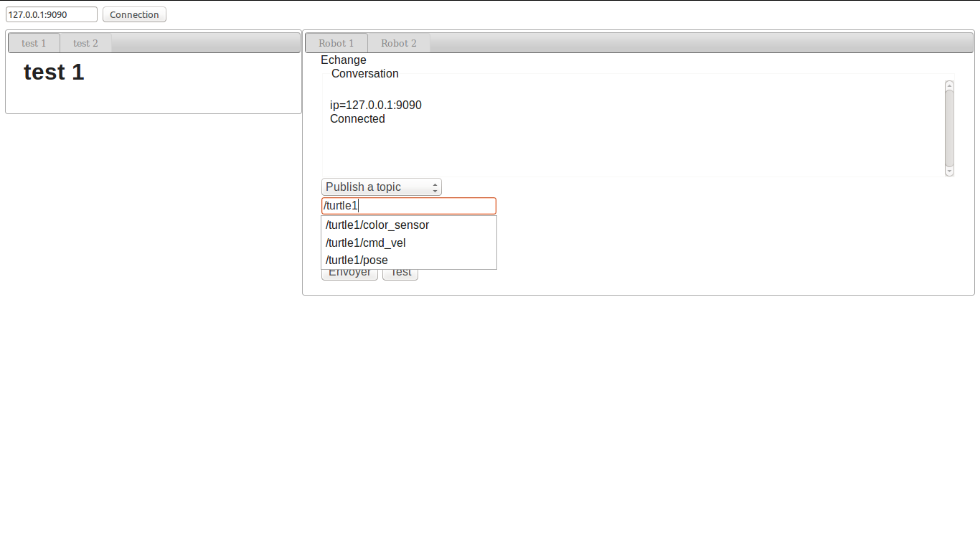Click the conversation scrollbar down arrow
The width and height of the screenshot is (980, 551).
[949, 171]
